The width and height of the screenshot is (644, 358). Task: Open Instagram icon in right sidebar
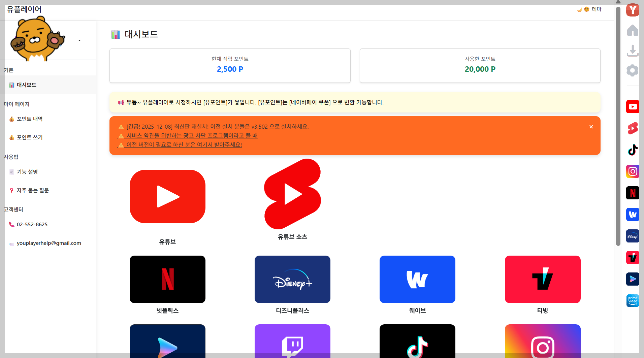(633, 171)
